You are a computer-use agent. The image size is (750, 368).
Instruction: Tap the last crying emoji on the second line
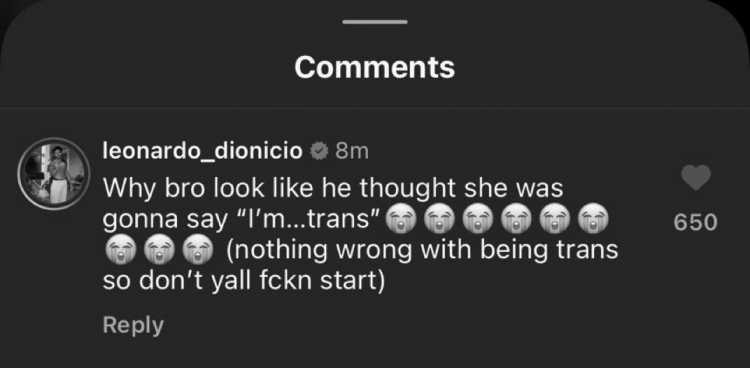click(593, 220)
